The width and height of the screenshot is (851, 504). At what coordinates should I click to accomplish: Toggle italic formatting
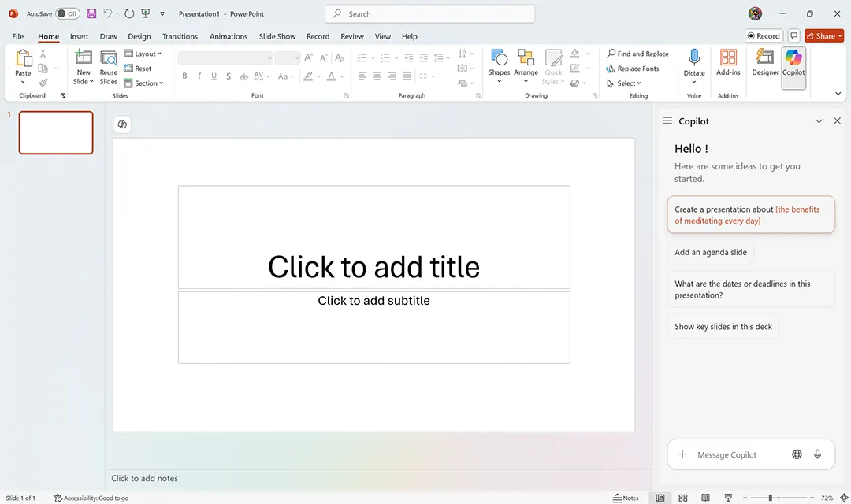(199, 76)
